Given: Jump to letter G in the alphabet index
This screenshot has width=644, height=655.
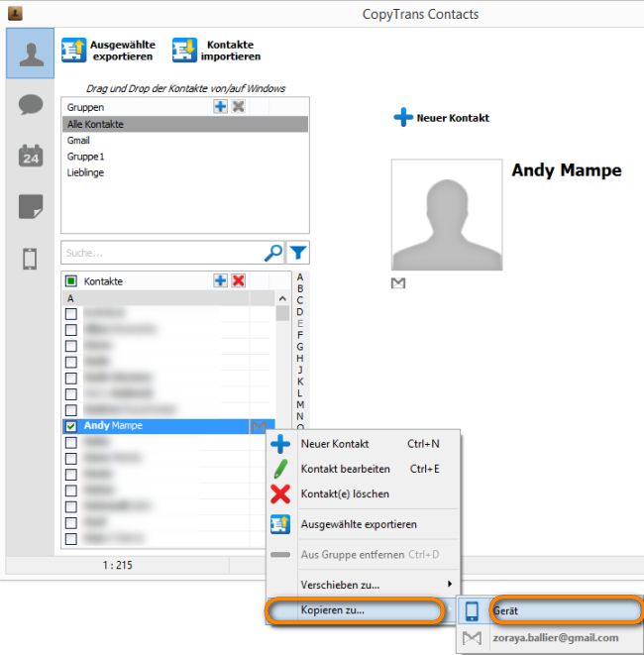Looking at the screenshot, I should [x=300, y=347].
